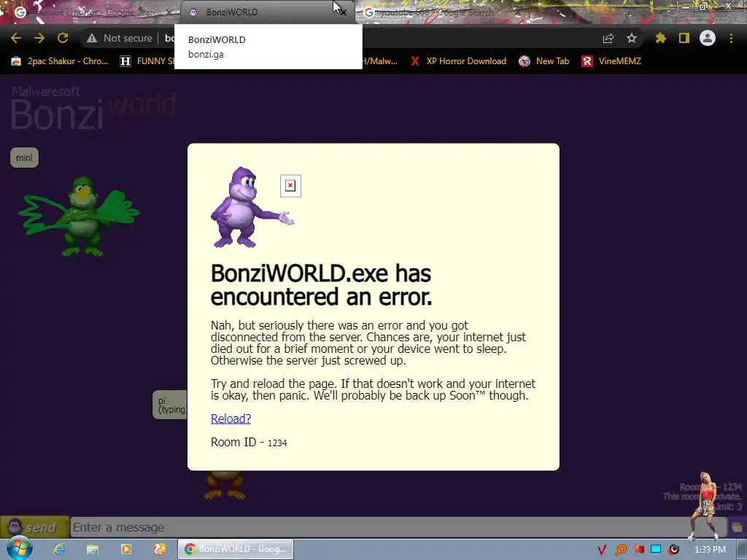
Task: Open the Chrome profile avatar
Action: pos(708,38)
